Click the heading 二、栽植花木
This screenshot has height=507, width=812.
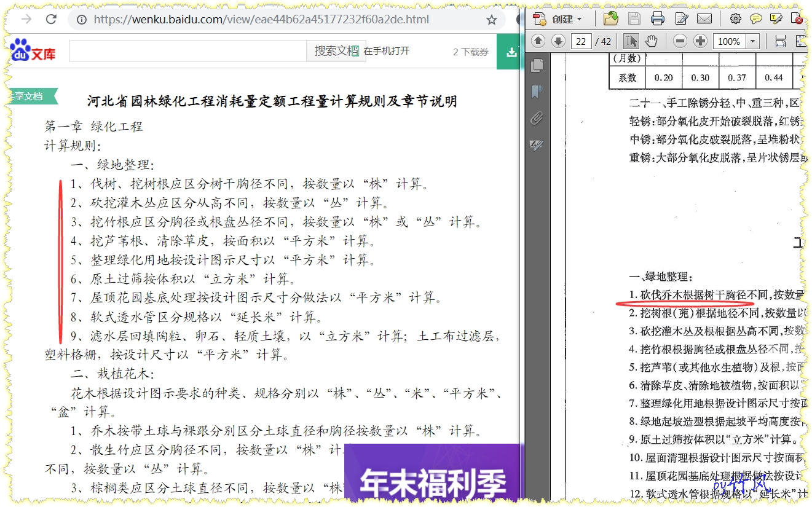coord(112,374)
